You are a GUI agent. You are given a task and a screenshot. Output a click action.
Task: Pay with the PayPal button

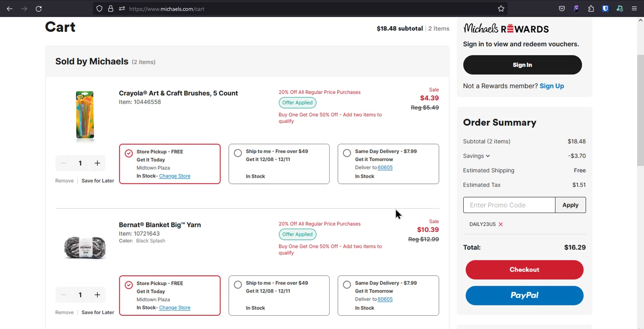pos(525,295)
